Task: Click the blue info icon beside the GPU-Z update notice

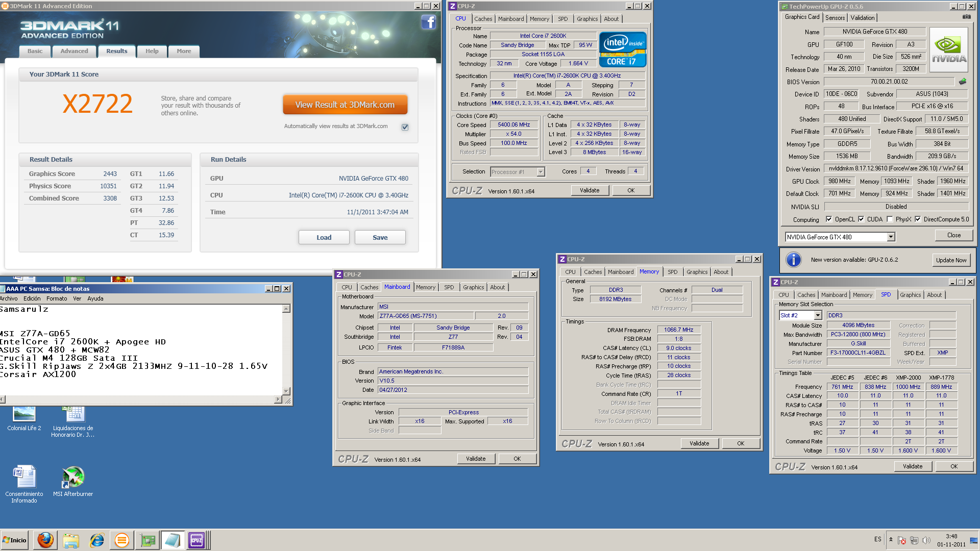Action: click(x=793, y=260)
